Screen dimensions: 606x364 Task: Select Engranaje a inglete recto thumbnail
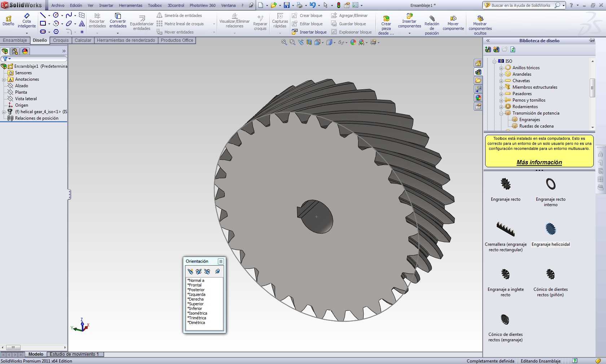point(506,274)
